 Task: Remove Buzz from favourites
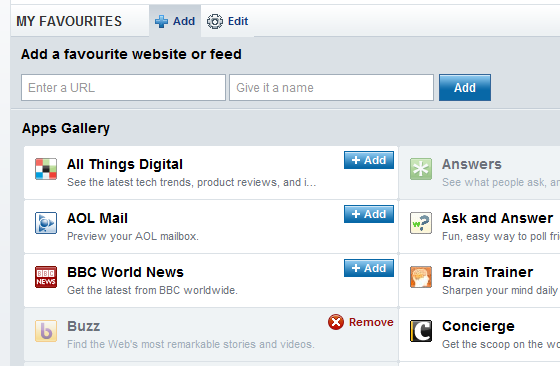pyautogui.click(x=361, y=322)
